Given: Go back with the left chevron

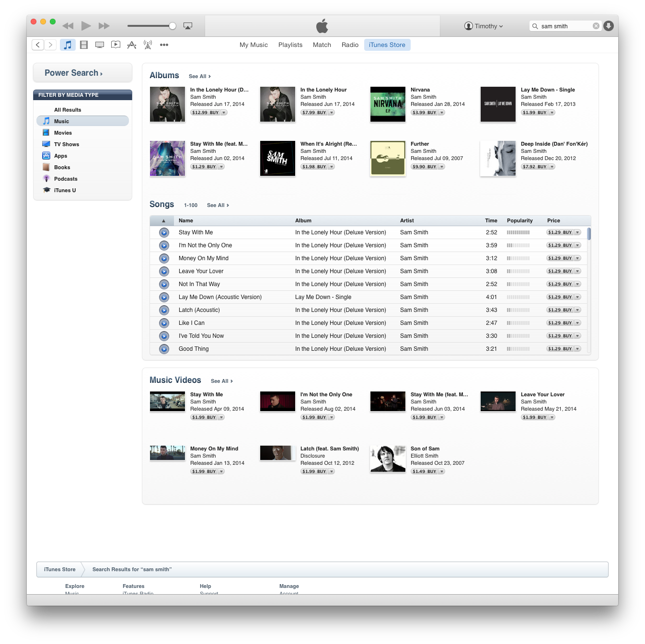Looking at the screenshot, I should [x=38, y=45].
